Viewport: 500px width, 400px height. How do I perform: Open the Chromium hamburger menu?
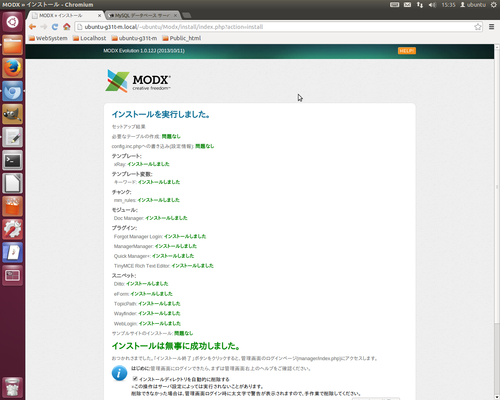pos(491,27)
